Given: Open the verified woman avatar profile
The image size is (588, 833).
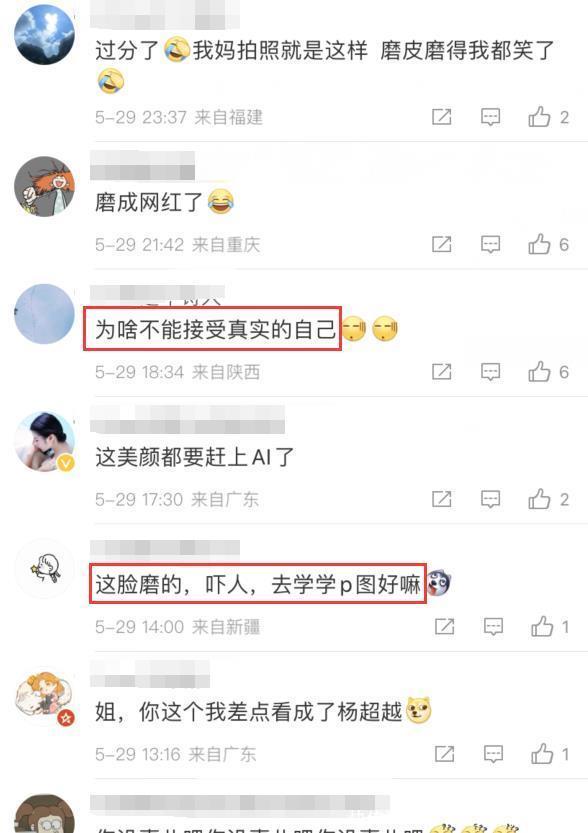Looking at the screenshot, I should [45, 441].
